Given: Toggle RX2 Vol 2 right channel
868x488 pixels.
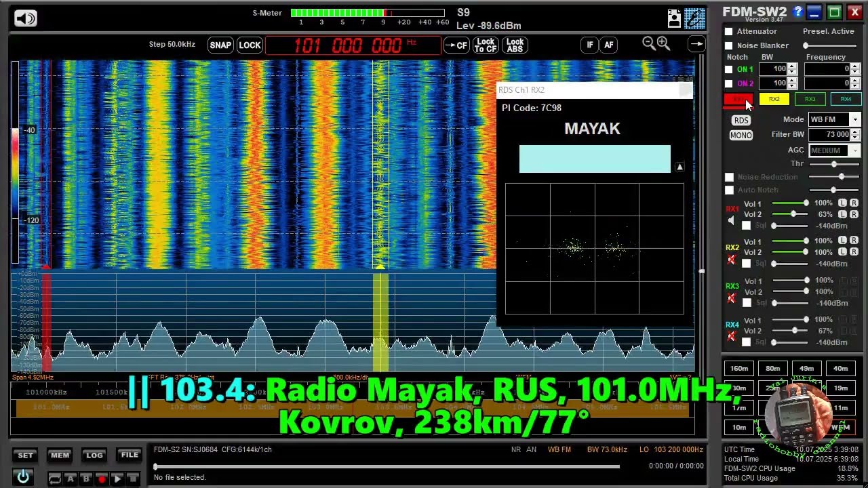Looking at the screenshot, I should pyautogui.click(x=854, y=251).
